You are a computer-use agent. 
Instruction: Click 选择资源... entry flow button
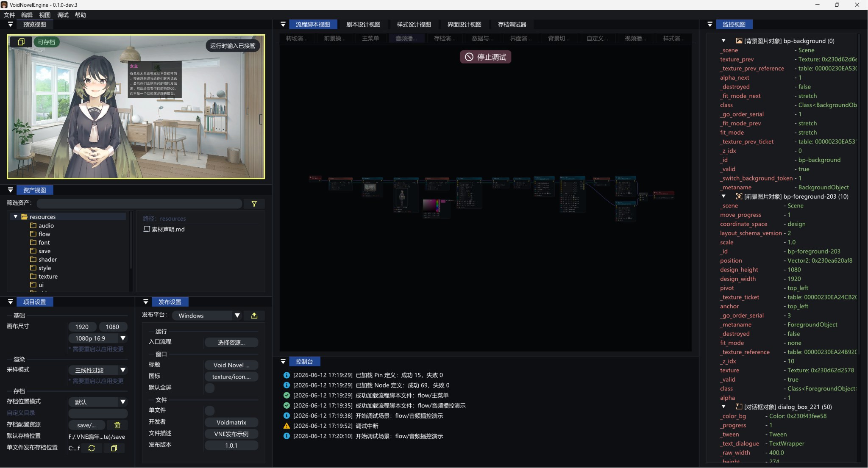231,343
